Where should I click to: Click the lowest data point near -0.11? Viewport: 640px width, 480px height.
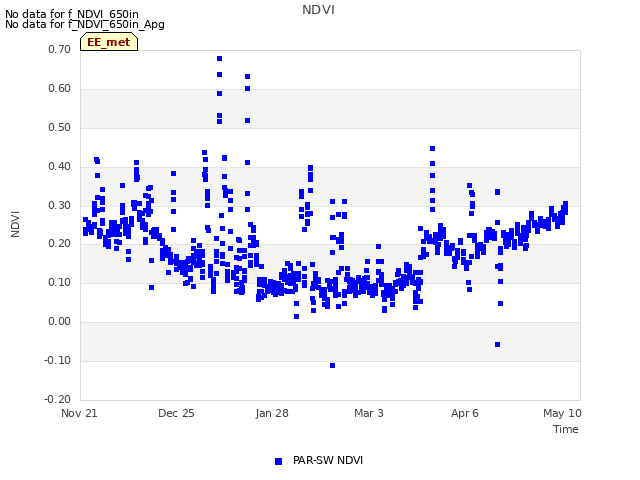(x=333, y=366)
